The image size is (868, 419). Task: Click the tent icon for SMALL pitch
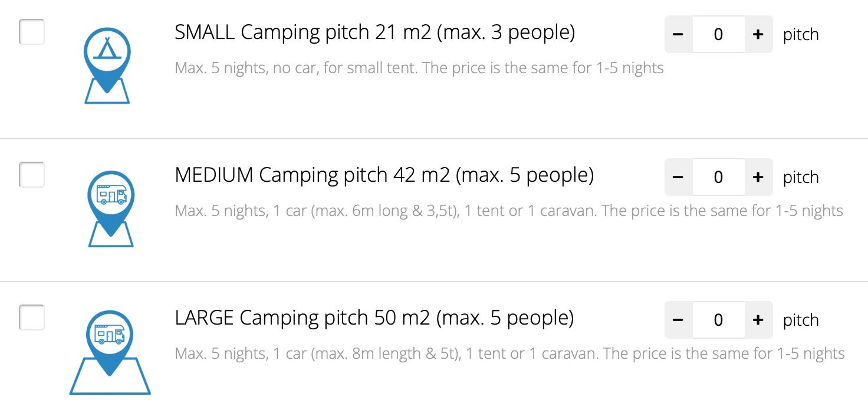(x=107, y=65)
